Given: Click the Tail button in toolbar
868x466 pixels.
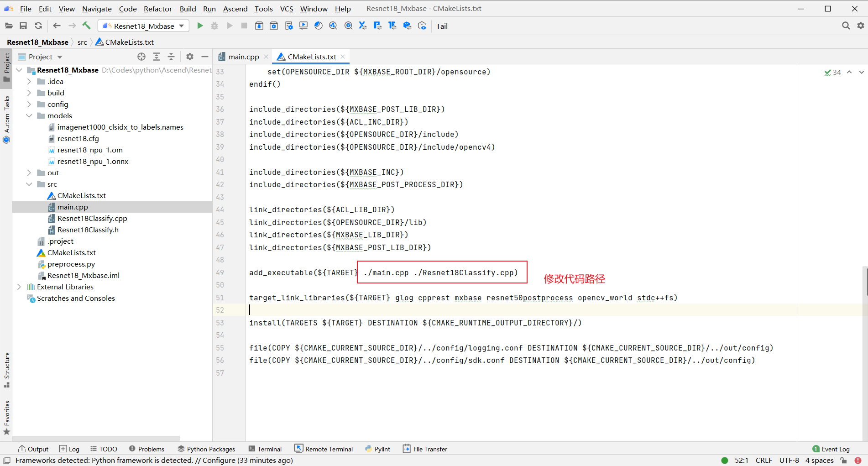Looking at the screenshot, I should pyautogui.click(x=442, y=26).
